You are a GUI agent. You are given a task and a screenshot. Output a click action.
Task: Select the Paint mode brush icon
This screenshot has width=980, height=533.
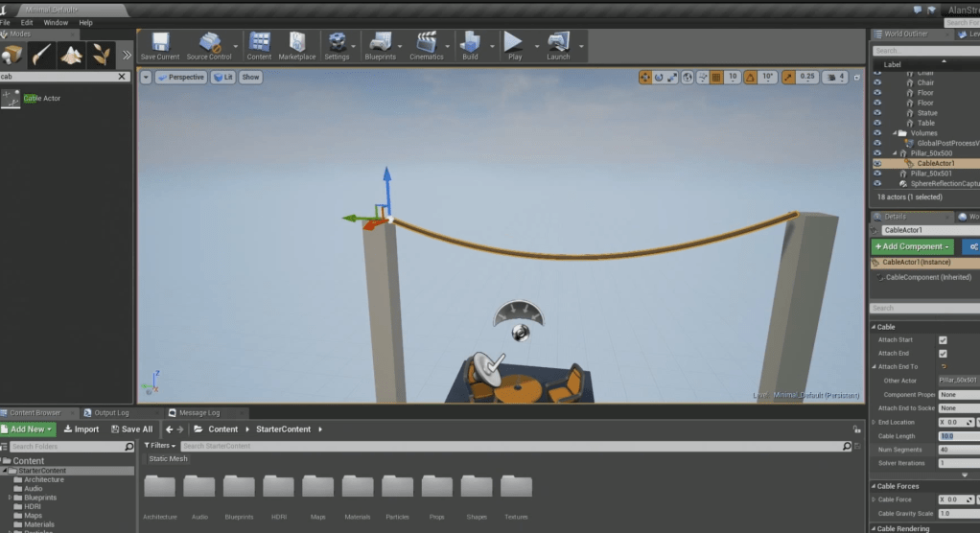41,55
